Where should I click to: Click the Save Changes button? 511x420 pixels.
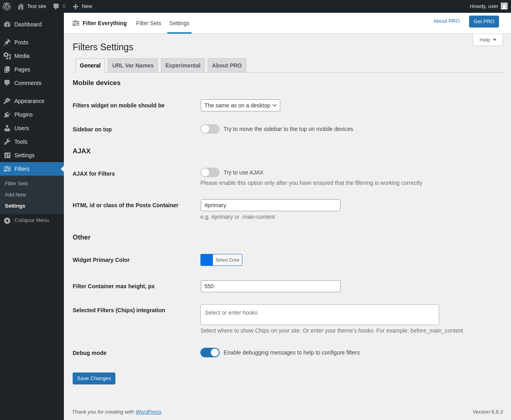tap(94, 378)
